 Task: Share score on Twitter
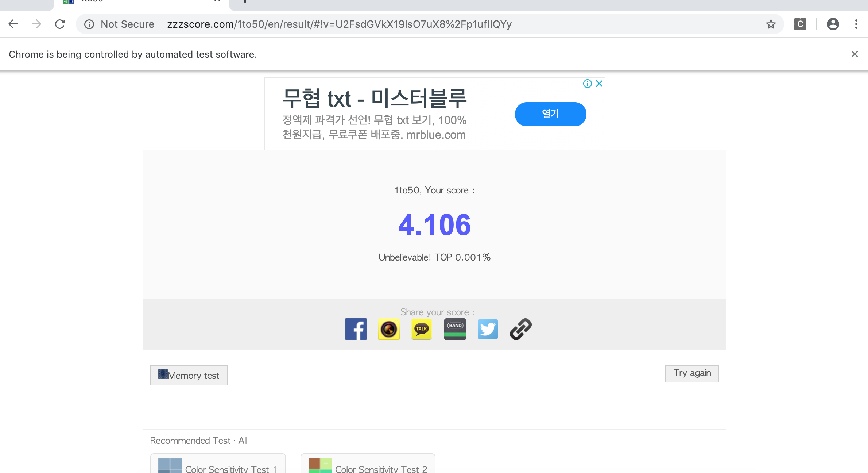click(488, 329)
